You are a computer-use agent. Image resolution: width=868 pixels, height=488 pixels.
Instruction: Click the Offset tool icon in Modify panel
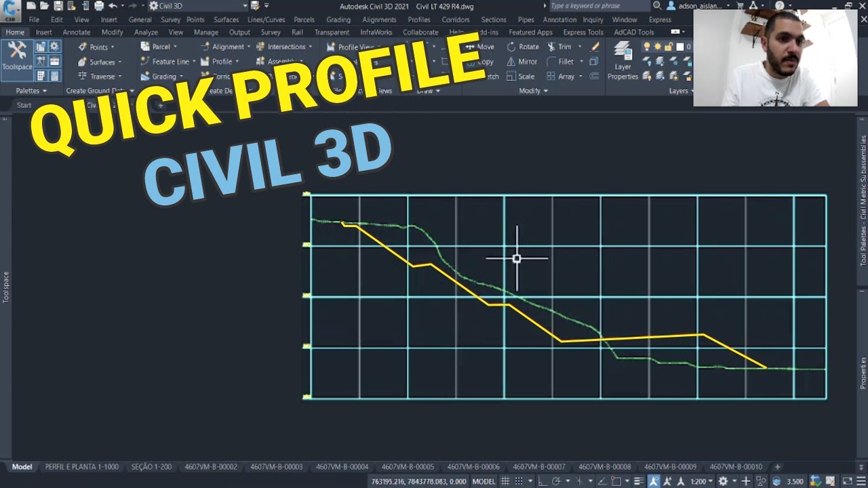(595, 77)
